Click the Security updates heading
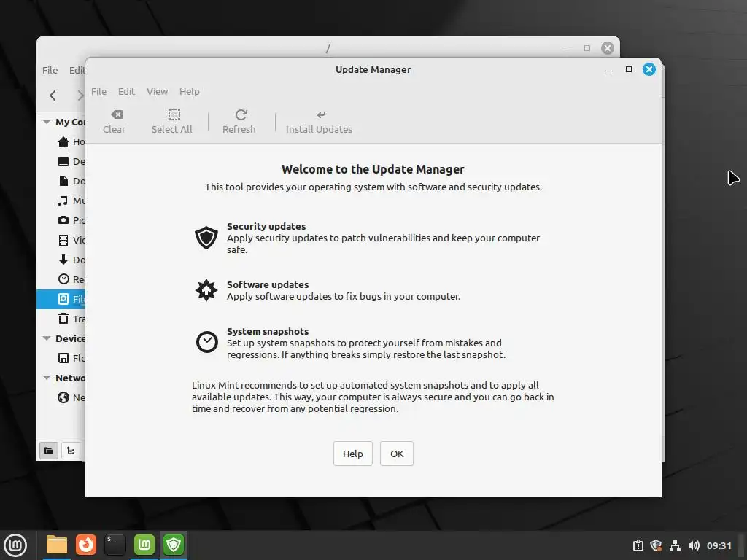This screenshot has height=560, width=747. pyautogui.click(x=266, y=226)
